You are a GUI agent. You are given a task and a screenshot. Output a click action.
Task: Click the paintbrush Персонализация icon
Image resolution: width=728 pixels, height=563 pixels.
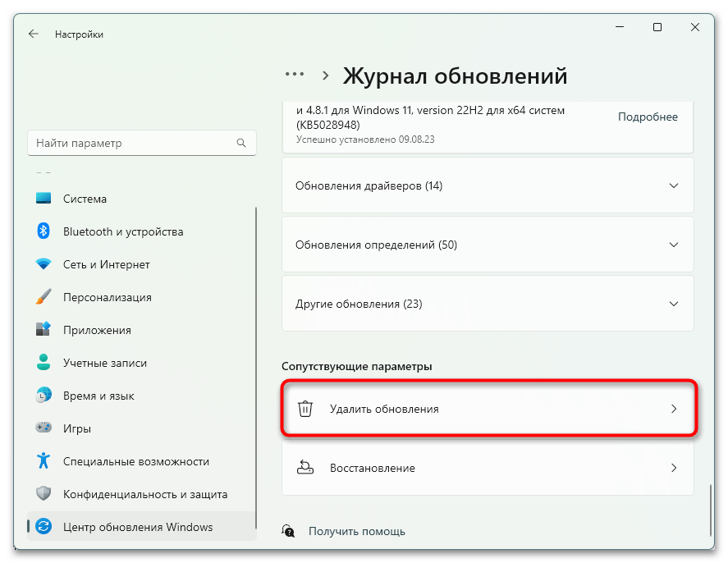click(x=43, y=297)
